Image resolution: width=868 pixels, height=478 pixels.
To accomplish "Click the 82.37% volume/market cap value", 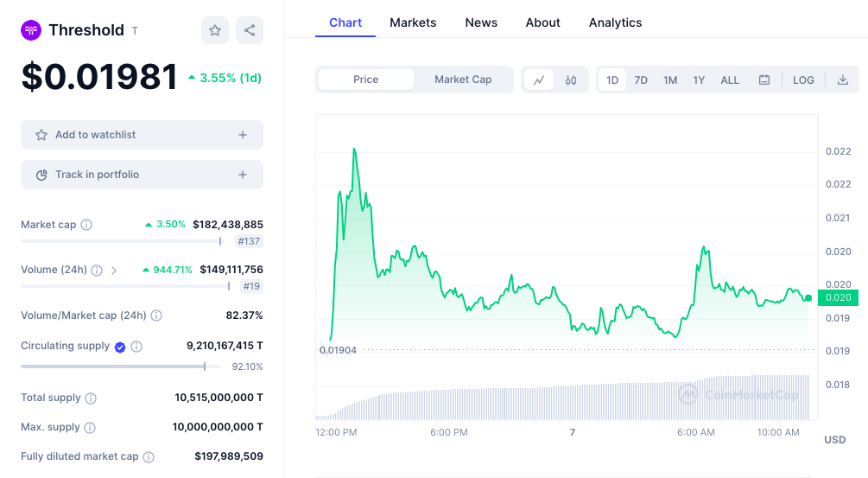I will pos(244,315).
